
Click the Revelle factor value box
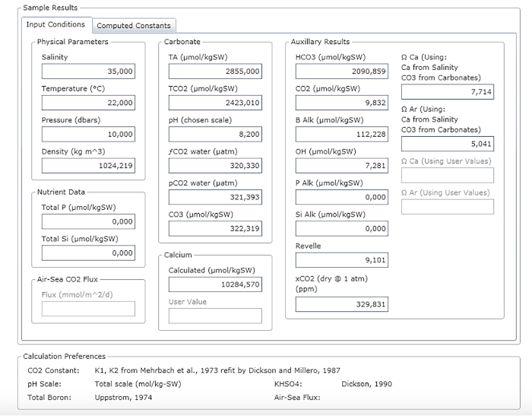(342, 260)
